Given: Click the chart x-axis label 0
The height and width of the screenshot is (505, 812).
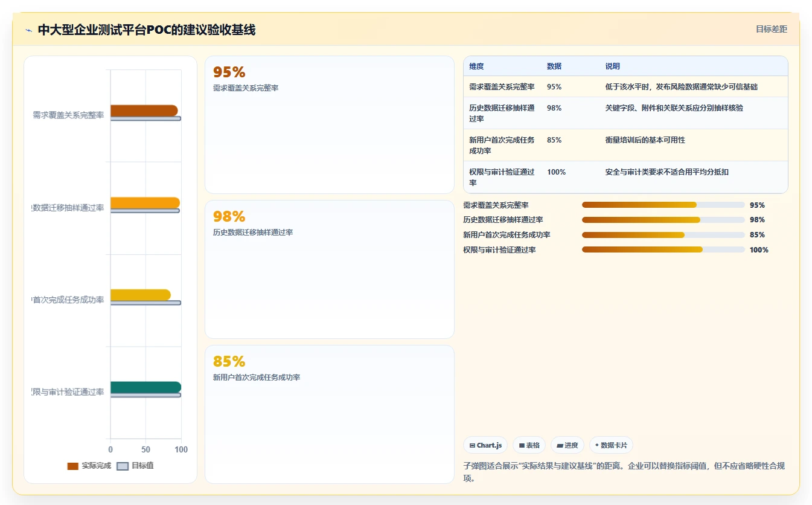Looking at the screenshot, I should point(110,449).
